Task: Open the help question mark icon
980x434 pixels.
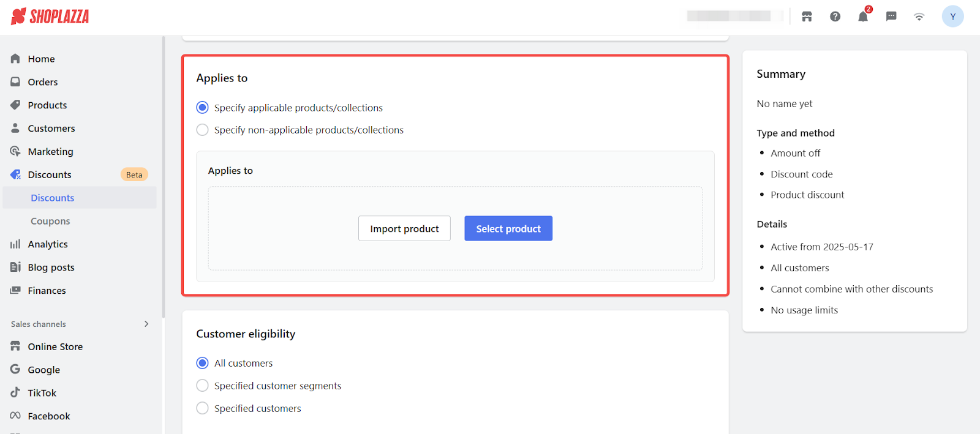Action: coord(835,17)
